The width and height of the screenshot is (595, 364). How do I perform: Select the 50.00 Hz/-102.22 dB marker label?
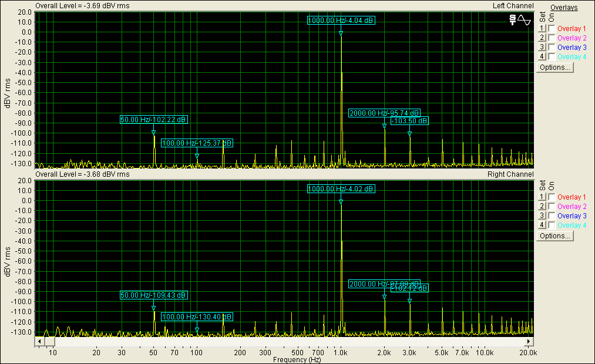pos(154,119)
